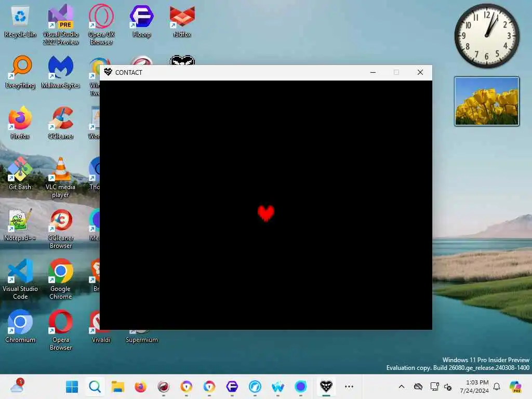This screenshot has height=399, width=532.
Task: Click the purple circle taskbar icon
Action: coord(301,387)
